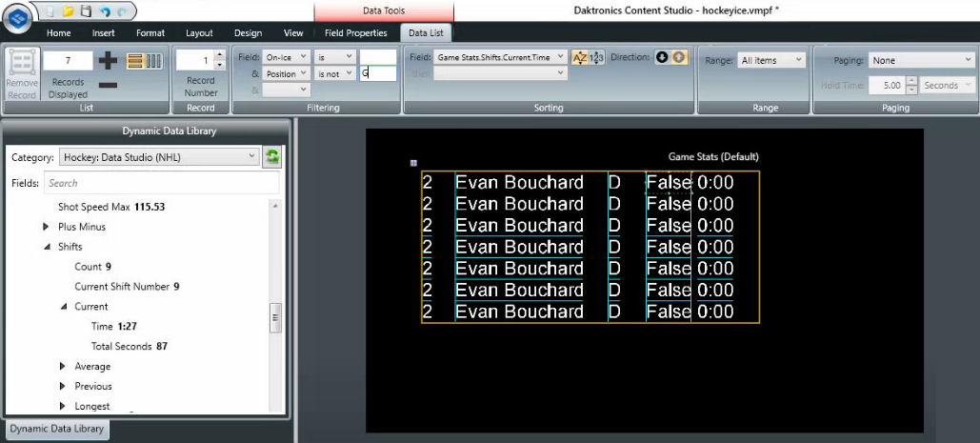Select the horizontal rows list layout icon

pos(134,61)
